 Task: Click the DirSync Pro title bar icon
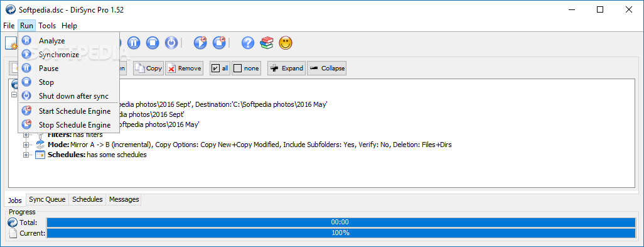tap(10, 10)
